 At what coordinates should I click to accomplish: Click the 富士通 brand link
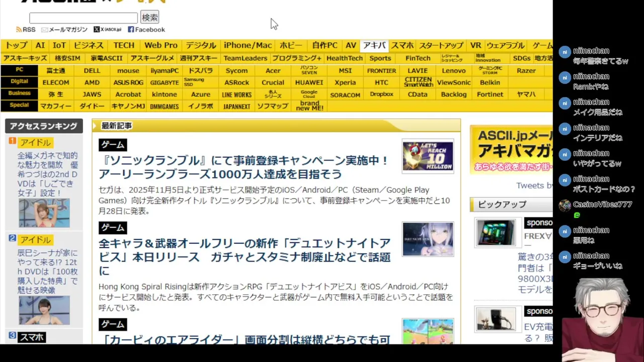point(56,71)
